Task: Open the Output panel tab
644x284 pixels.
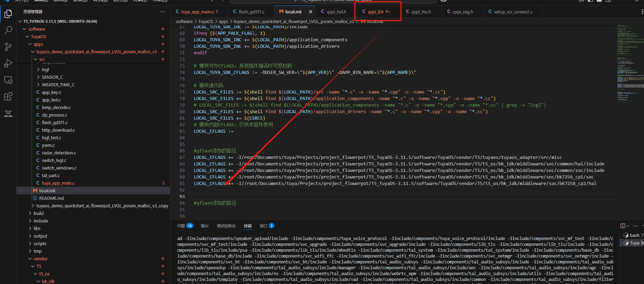Action: coord(204,226)
